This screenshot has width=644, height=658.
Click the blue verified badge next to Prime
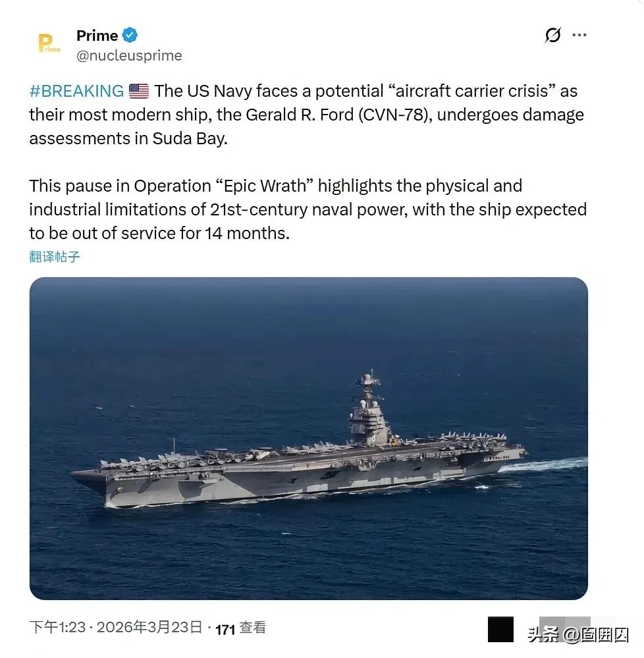coord(130,35)
